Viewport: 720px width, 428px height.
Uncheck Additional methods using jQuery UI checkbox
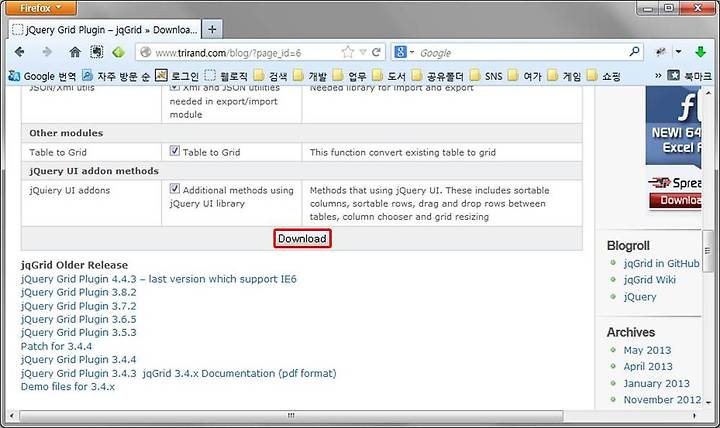click(x=174, y=189)
